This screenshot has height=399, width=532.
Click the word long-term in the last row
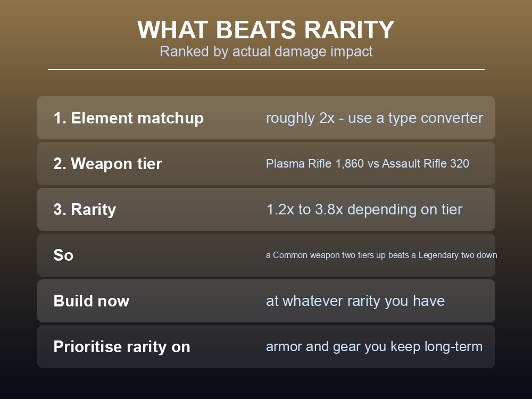coord(454,347)
